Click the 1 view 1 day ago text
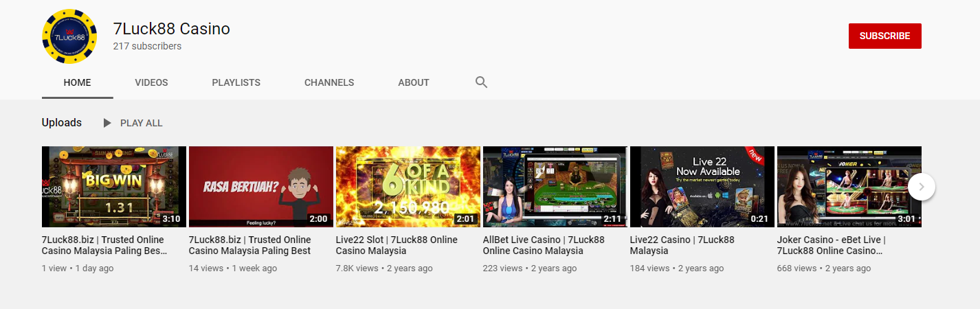This screenshot has width=980, height=309. coord(78,268)
